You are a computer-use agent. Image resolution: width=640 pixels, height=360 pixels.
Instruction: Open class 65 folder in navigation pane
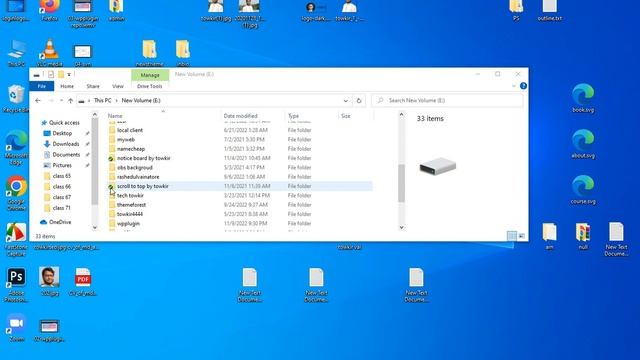(x=57, y=176)
